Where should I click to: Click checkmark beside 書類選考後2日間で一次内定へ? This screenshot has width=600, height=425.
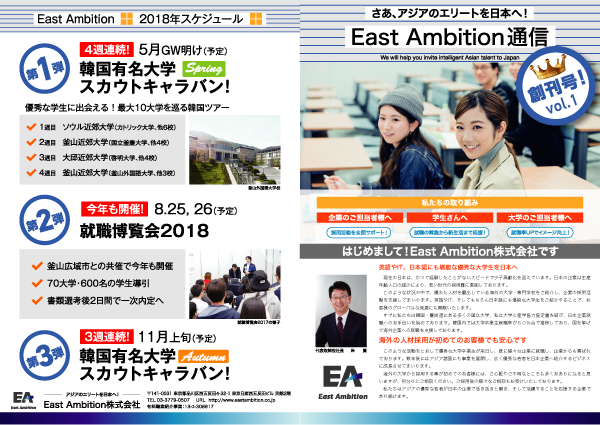37,300
